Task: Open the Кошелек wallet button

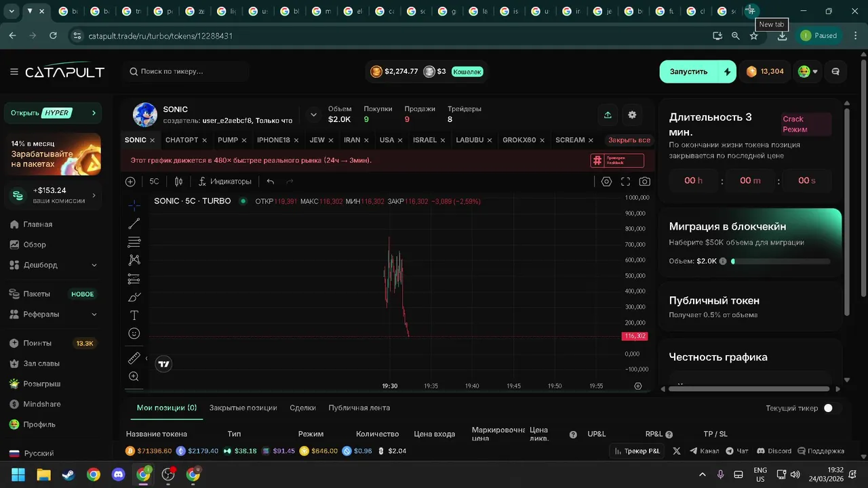Action: click(467, 71)
